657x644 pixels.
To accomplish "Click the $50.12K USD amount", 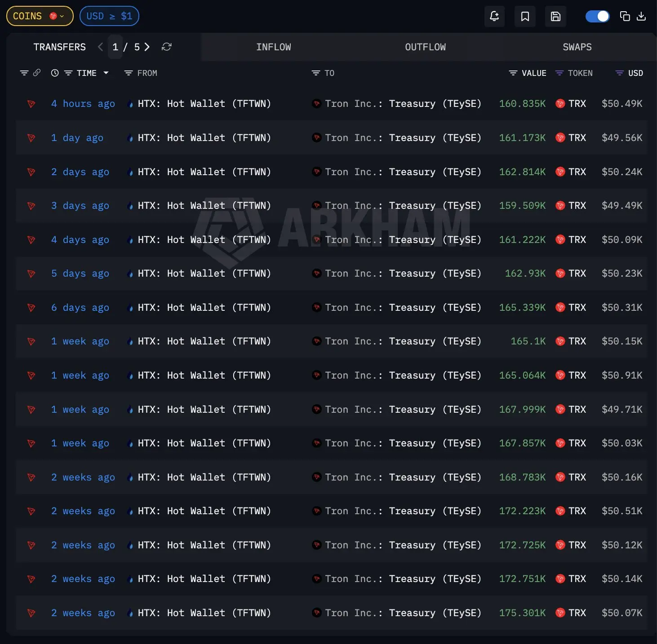I will (622, 545).
